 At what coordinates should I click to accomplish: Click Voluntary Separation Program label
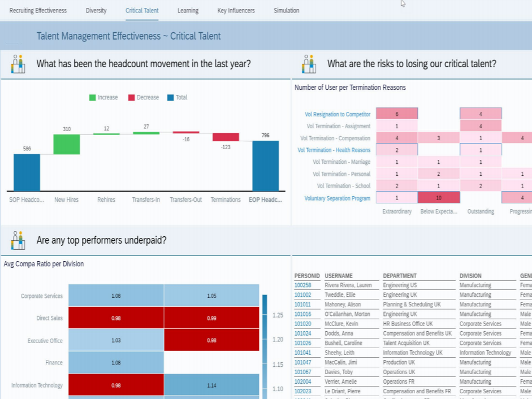(338, 198)
